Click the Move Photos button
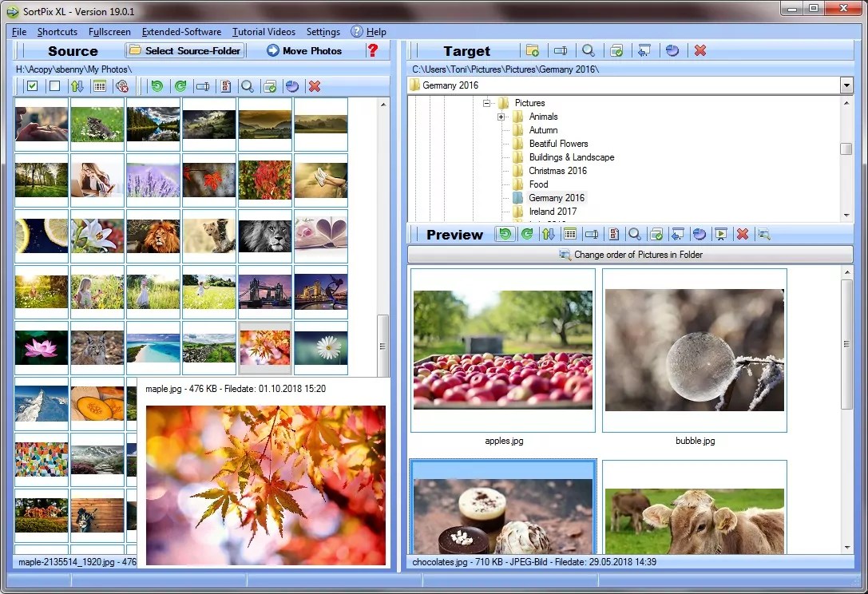 click(x=304, y=50)
